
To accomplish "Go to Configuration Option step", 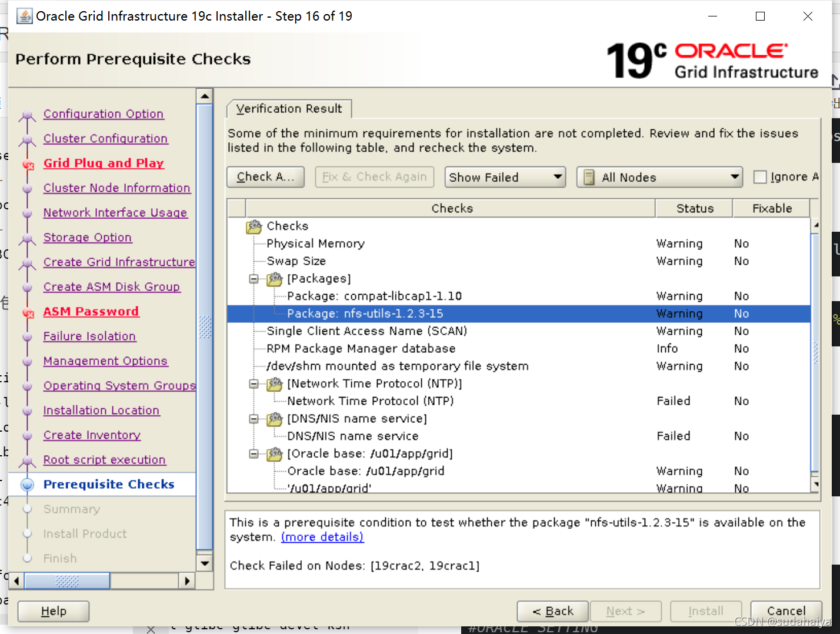I will point(104,114).
